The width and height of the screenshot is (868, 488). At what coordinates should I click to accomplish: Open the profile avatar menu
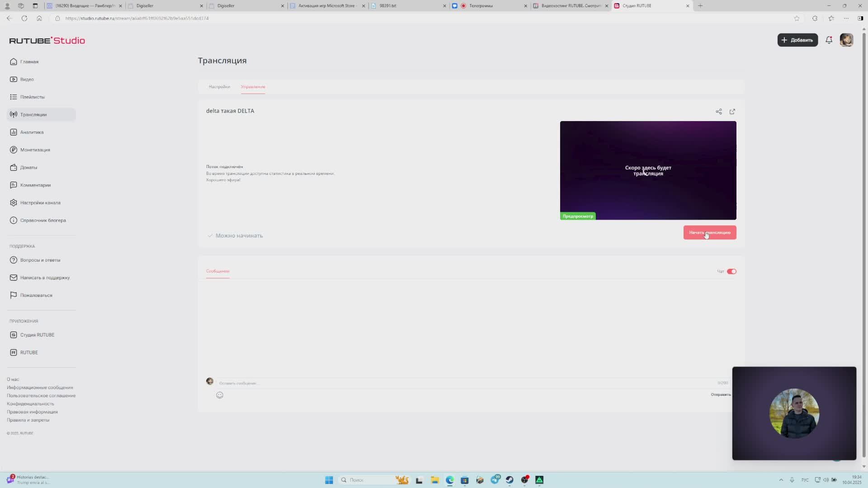pyautogui.click(x=847, y=40)
